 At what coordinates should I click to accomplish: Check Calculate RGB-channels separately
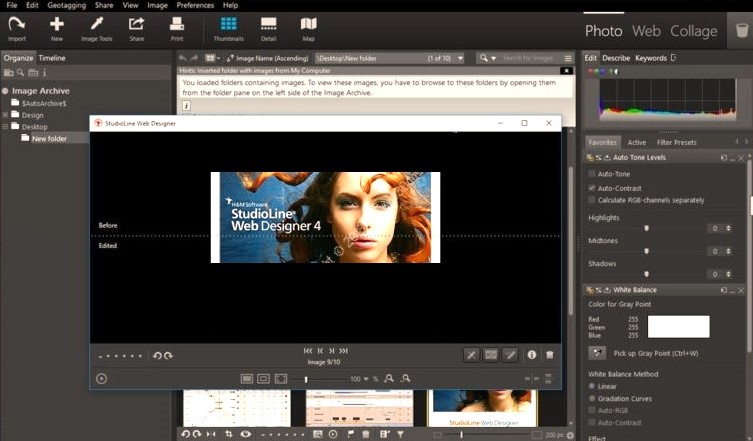(x=592, y=200)
